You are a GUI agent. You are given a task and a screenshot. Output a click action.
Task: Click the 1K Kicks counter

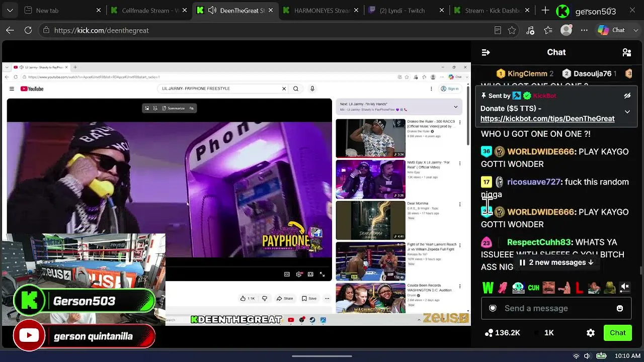tap(544, 333)
